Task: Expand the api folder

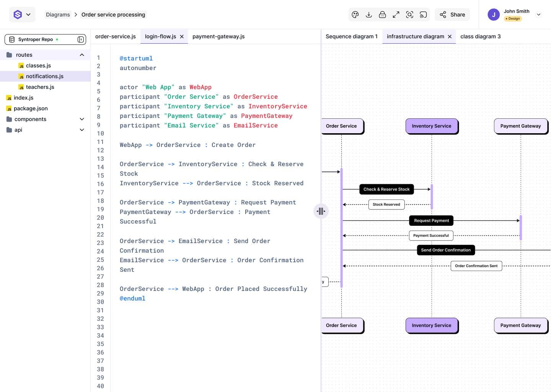Action: [82, 130]
